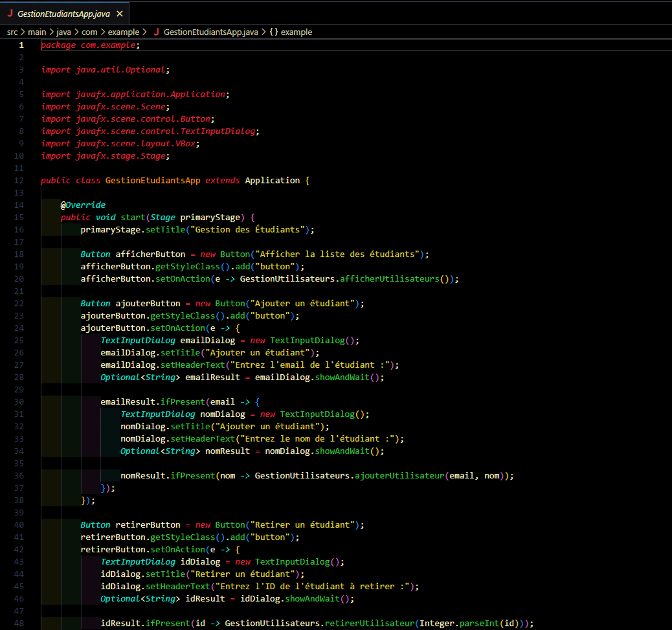Select the GestionEtudiantsApp.java tab title
672x630 pixels.
(x=64, y=14)
